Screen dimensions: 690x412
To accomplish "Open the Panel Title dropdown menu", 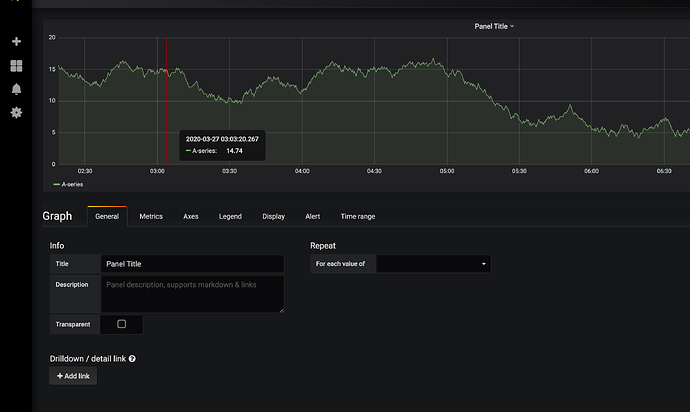I will (494, 26).
